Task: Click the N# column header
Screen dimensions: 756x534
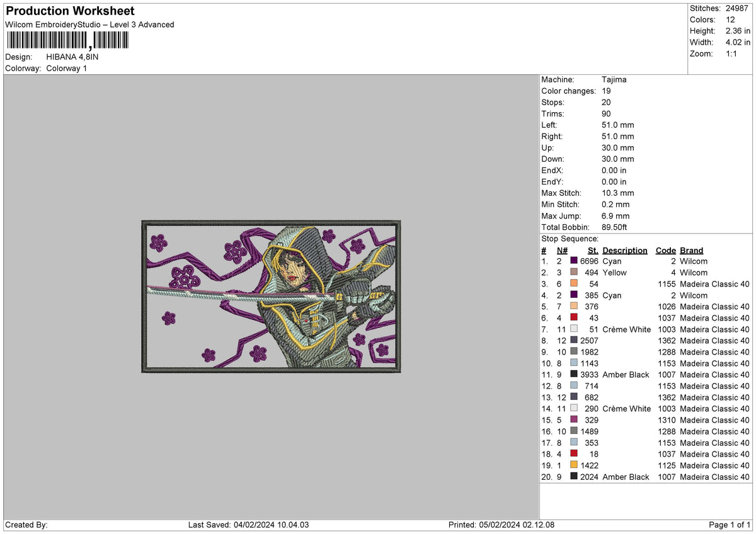Action: click(562, 250)
